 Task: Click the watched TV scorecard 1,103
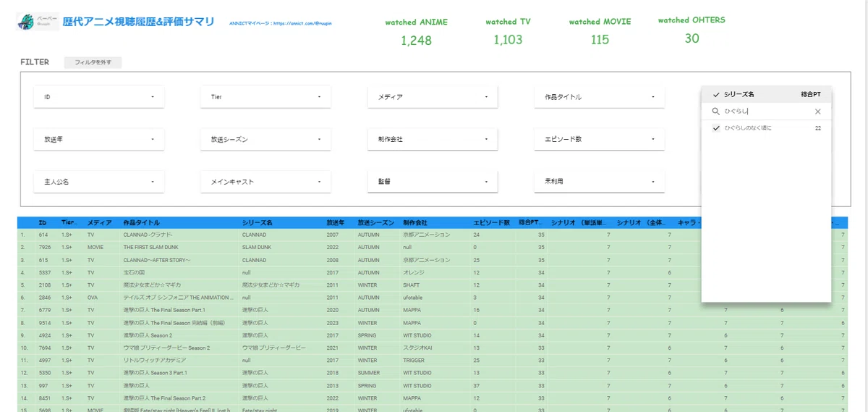[x=508, y=32]
